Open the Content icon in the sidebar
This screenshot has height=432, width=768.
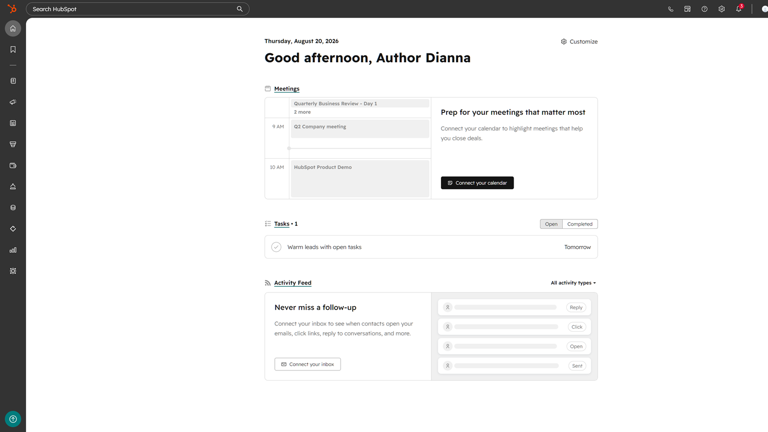click(13, 123)
